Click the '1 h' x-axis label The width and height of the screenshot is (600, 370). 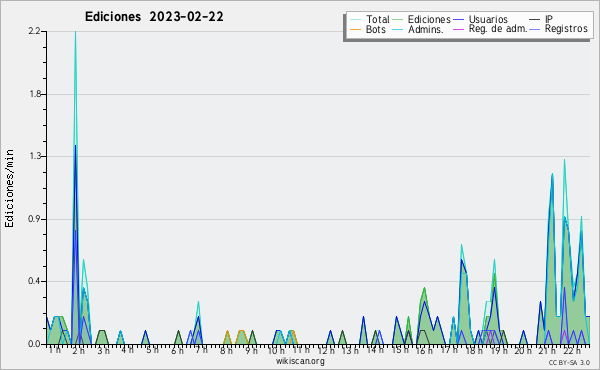pos(54,350)
